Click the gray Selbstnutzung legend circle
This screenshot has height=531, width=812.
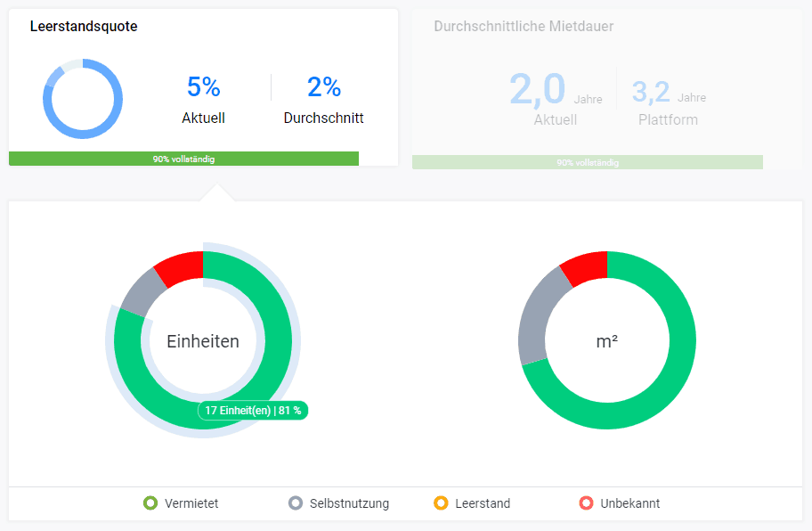296,503
